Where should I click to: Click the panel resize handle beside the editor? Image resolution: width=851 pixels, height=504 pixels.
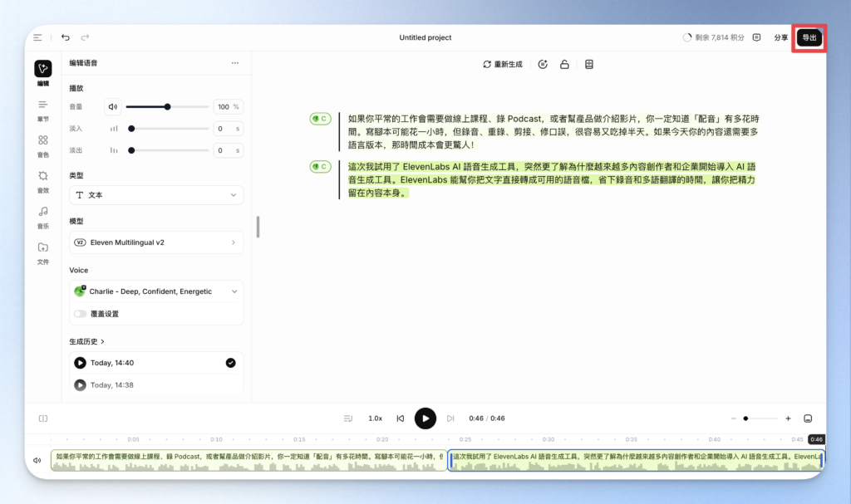258,227
